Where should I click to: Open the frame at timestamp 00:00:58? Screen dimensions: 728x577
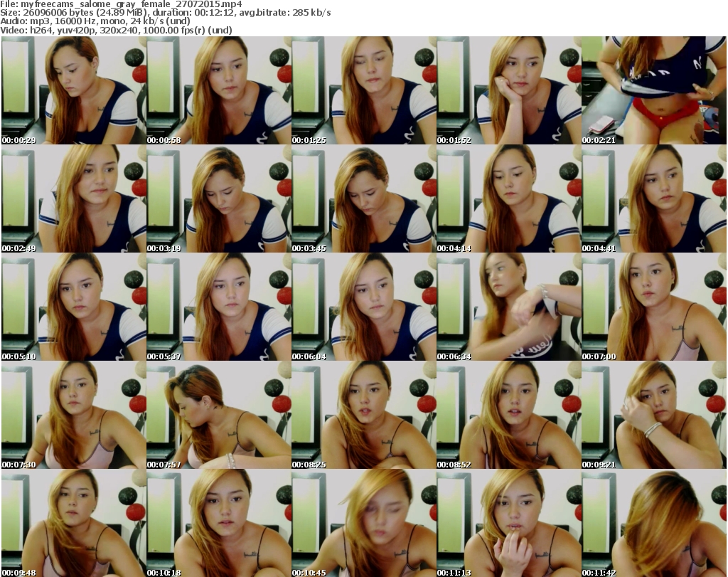[x=219, y=90]
